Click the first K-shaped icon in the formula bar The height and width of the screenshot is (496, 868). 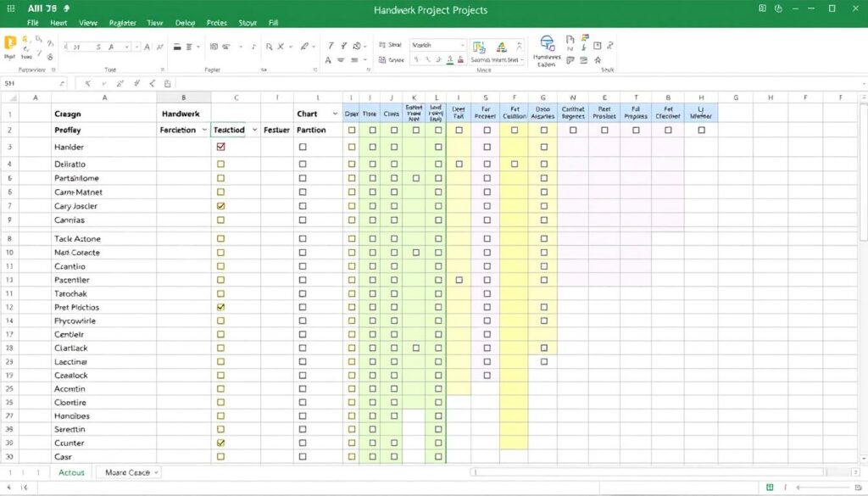pyautogui.click(x=87, y=84)
